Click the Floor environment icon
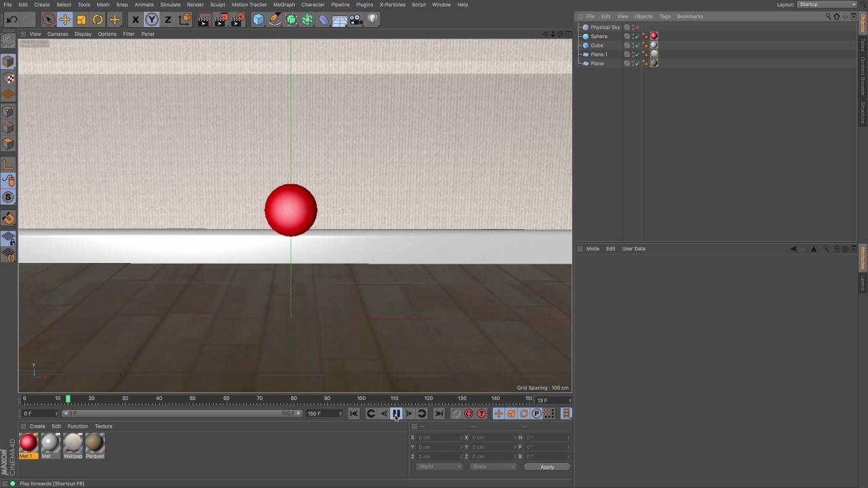 point(340,20)
